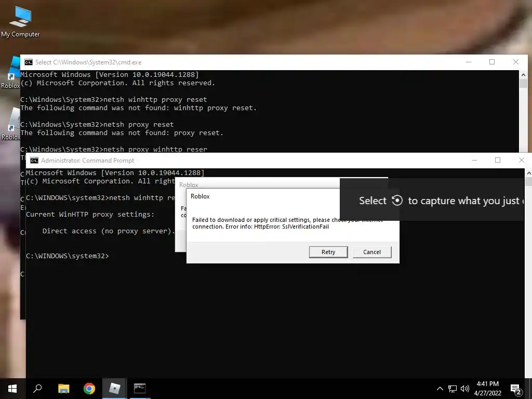
Task: Open volume control in system tray
Action: 465,389
